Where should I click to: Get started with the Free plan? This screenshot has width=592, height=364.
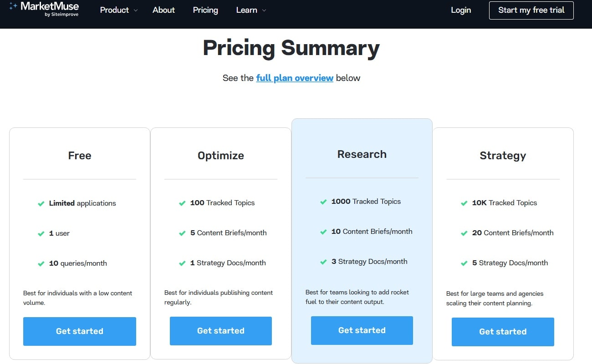coord(79,331)
